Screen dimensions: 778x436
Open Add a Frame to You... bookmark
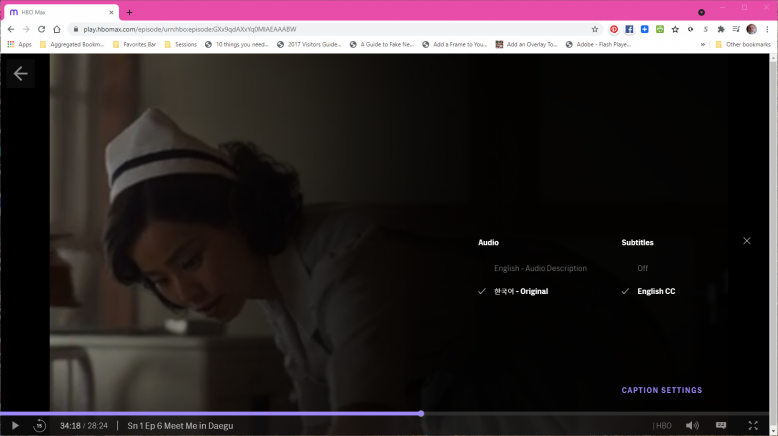tap(455, 45)
